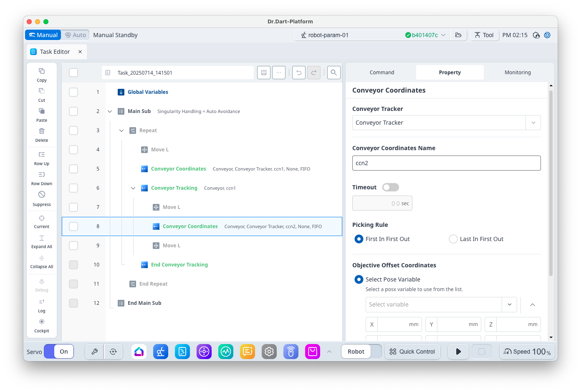This screenshot has width=581, height=392.
Task: Open the Cockpit panel icon
Action: click(x=42, y=322)
